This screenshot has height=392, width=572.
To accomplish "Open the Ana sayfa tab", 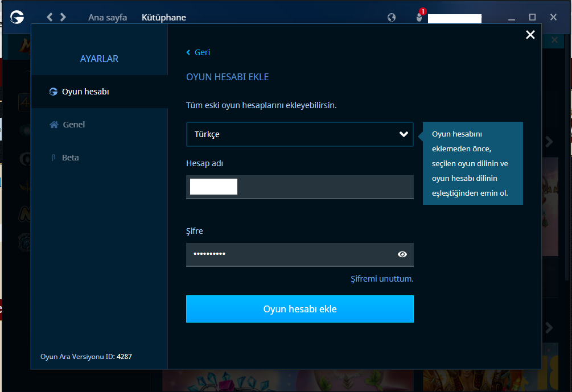I will [108, 18].
